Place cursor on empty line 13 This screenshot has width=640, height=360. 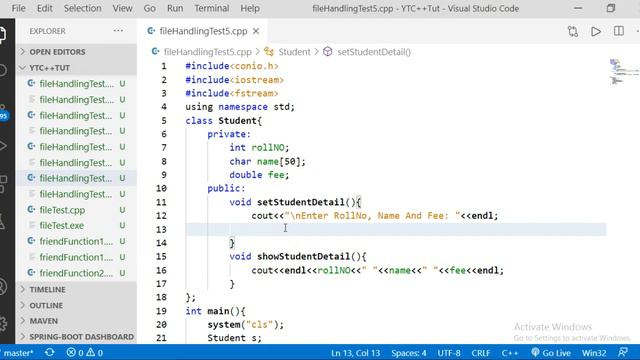pos(396,229)
